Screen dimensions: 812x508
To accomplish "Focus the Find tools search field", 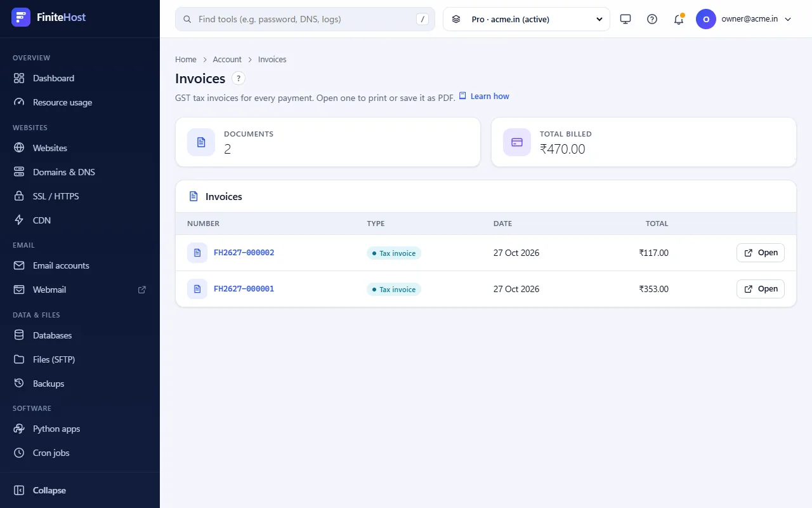I will click(305, 19).
